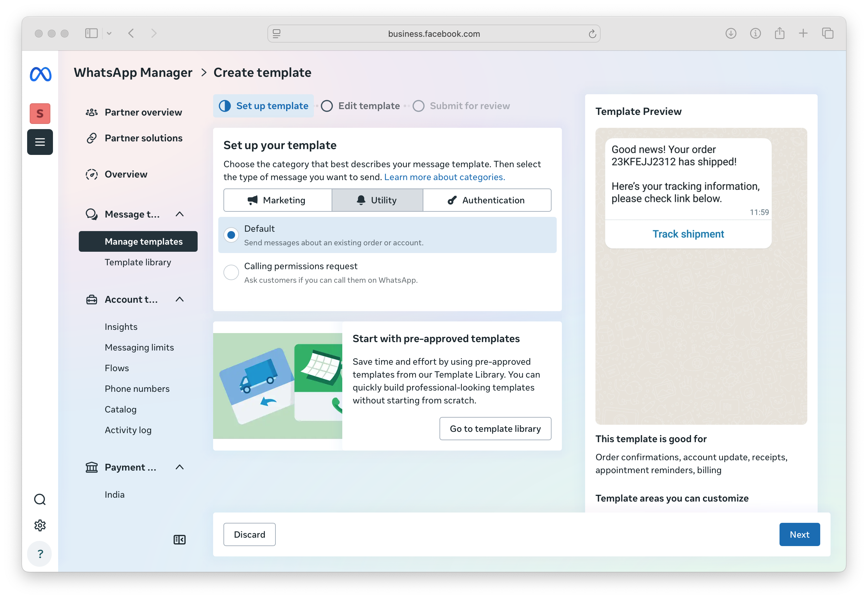Screen dimensions: 868x599
Task: Click Go to template library button
Action: click(x=495, y=429)
